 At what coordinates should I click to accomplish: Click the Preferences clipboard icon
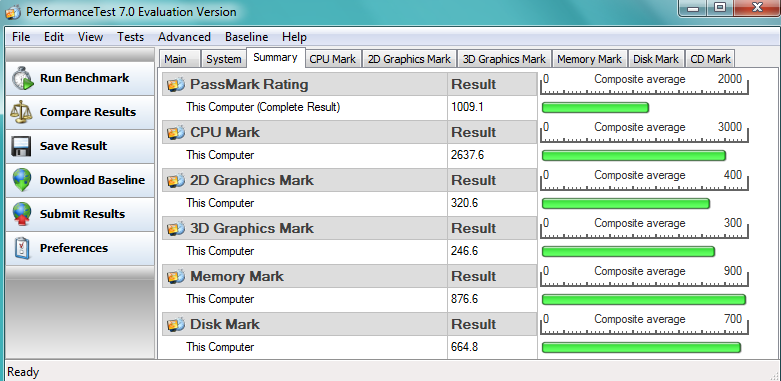tap(22, 248)
